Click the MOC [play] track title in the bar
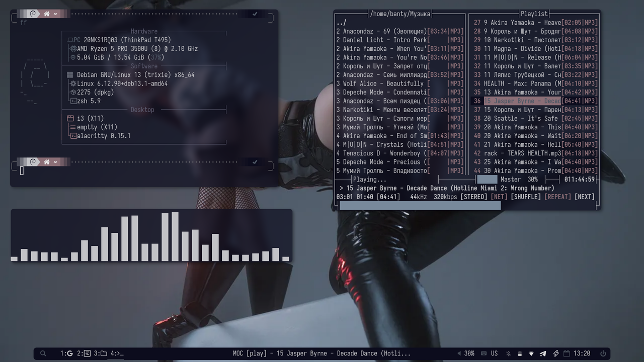This screenshot has width=644, height=362. point(321,353)
